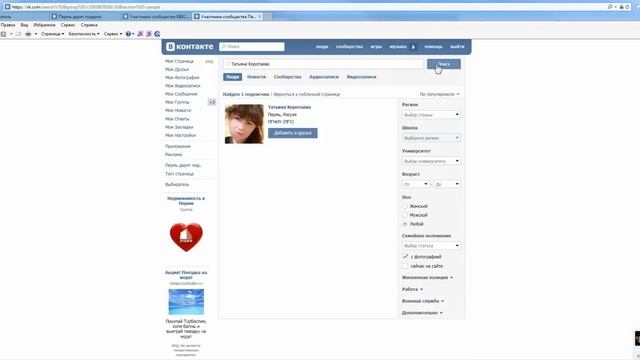Click the Поиск search button

444,64
